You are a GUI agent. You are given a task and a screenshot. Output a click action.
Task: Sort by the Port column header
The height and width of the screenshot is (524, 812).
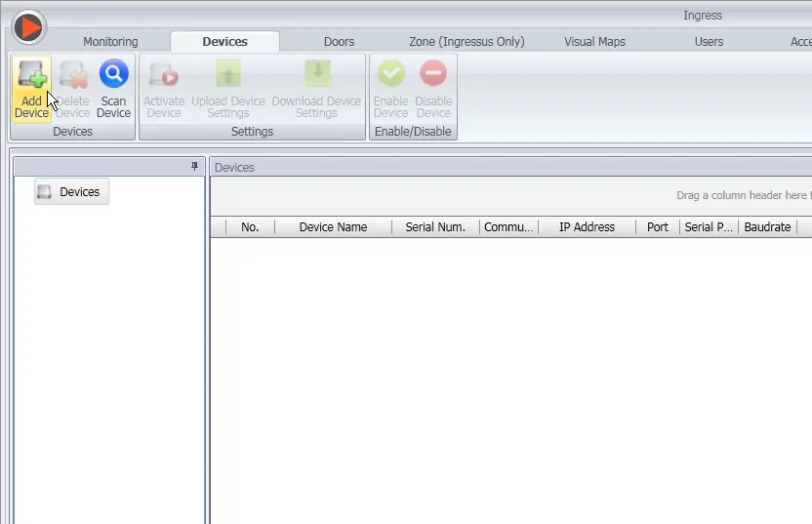658,226
